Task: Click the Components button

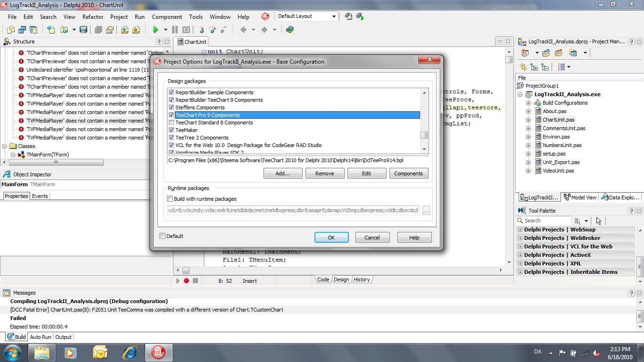Action: pyautogui.click(x=409, y=173)
